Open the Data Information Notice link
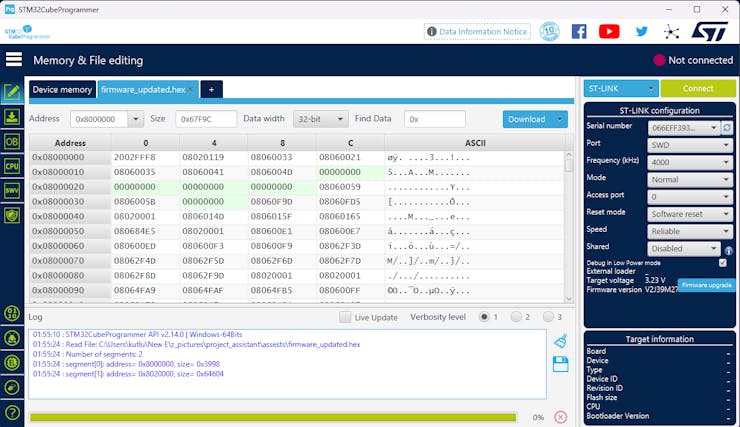This screenshot has height=427, width=740. tap(477, 32)
